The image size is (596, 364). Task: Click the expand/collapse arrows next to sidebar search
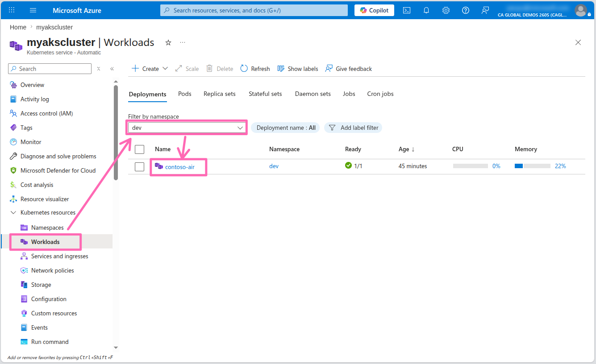pos(99,69)
